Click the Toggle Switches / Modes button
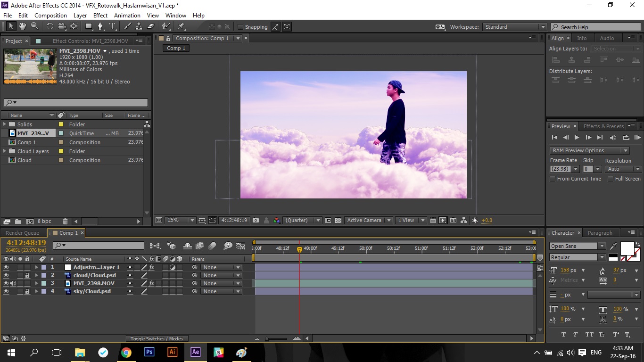644x362 pixels. (157, 338)
